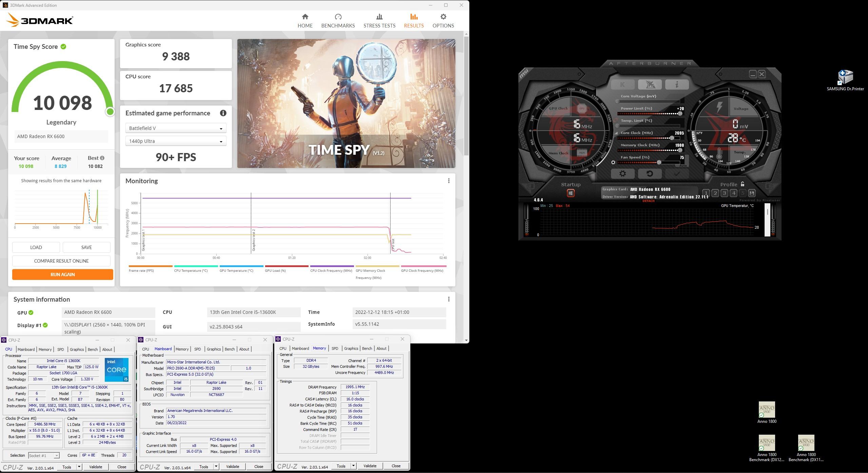Switch to Mainboard tab in left CPU-Z window
The height and width of the screenshot is (473, 868).
[x=26, y=349]
